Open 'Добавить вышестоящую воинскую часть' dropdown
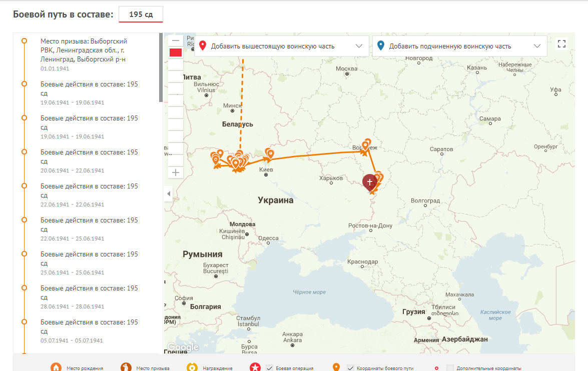 (281, 46)
